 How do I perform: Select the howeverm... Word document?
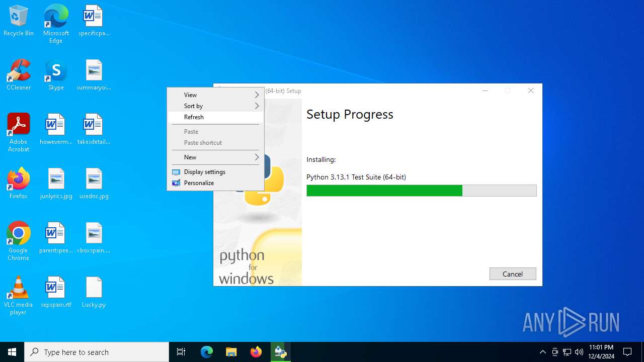tap(56, 130)
